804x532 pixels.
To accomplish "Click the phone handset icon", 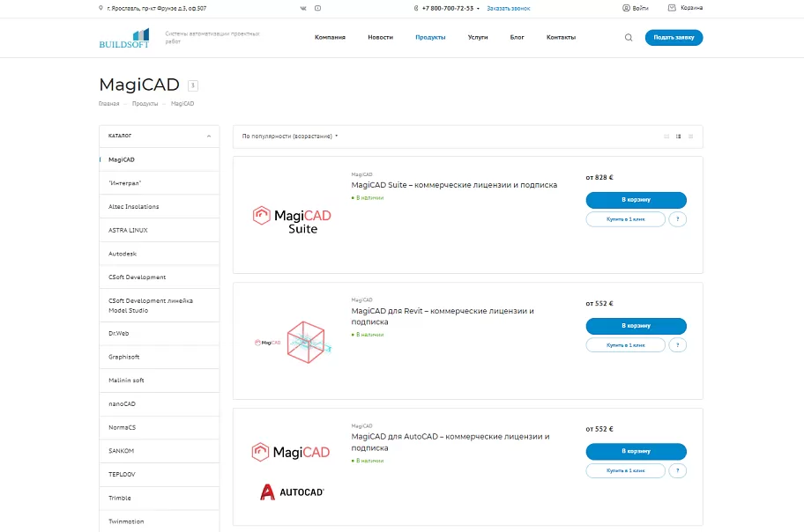I will (416, 8).
